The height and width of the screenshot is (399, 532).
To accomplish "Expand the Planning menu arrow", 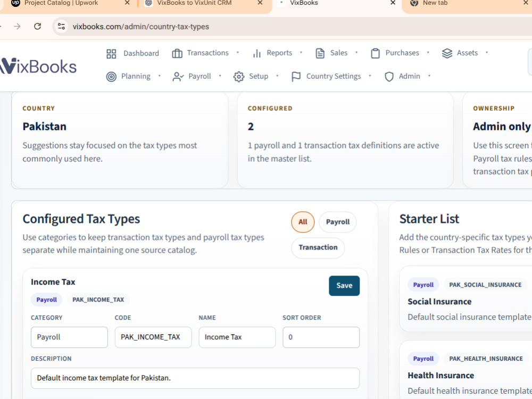I will coord(160,76).
